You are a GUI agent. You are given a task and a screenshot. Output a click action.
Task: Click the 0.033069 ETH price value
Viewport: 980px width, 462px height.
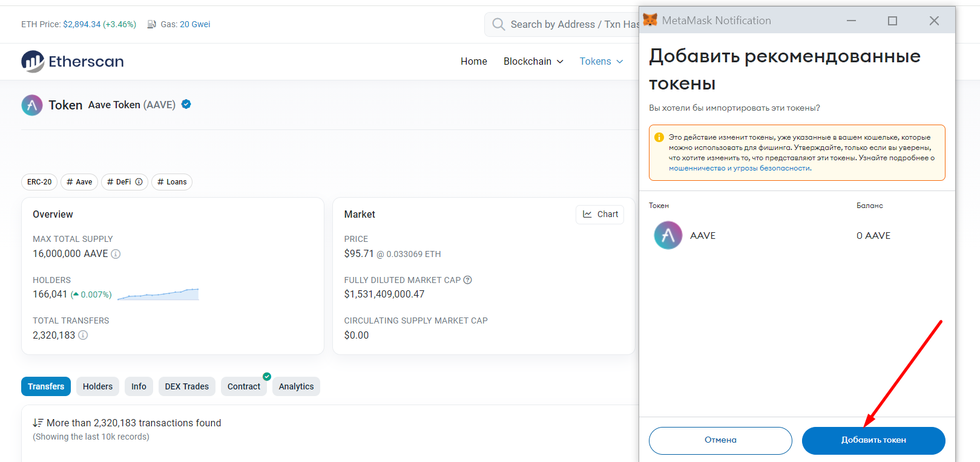pos(413,255)
